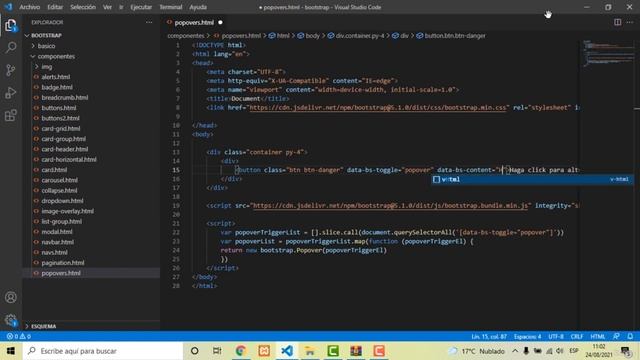
Task: Open the Archivo menu
Action: [x=30, y=7]
